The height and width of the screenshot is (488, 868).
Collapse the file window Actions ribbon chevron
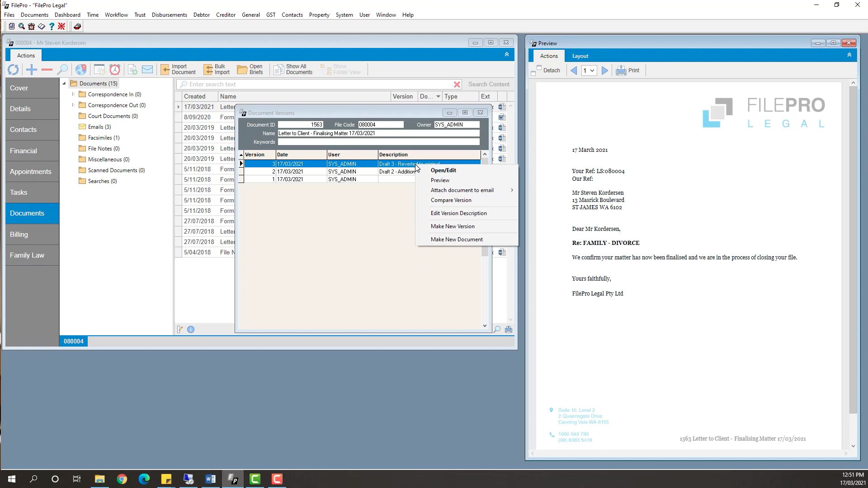coord(506,55)
